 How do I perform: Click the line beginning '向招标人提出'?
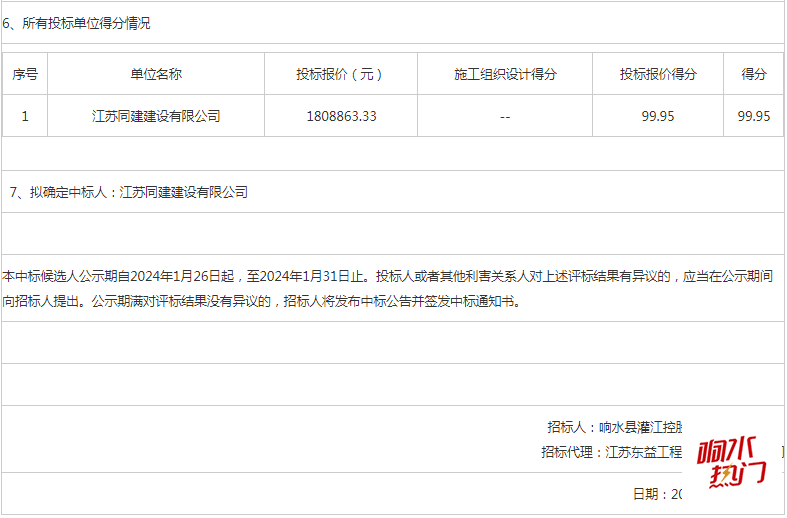262,301
